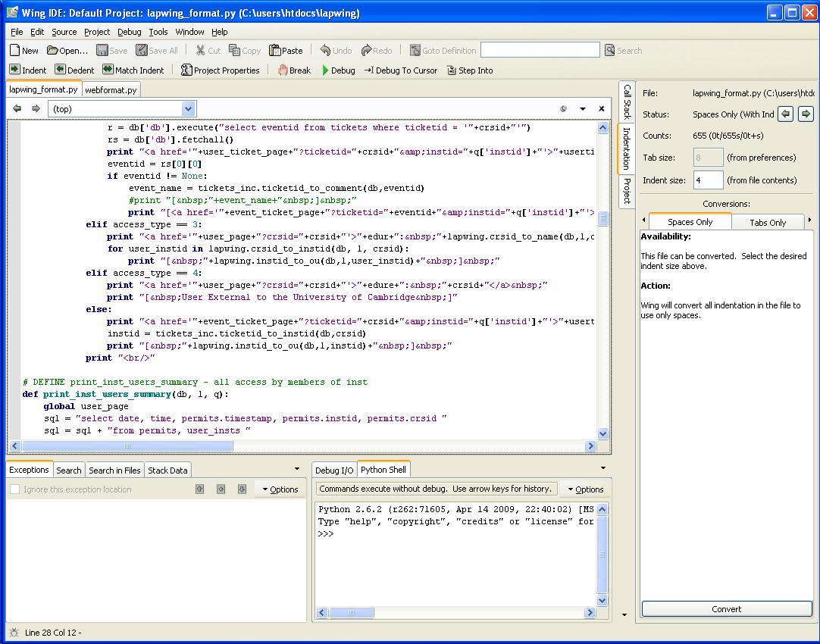Click the left arrow beside the Status field

coord(785,114)
